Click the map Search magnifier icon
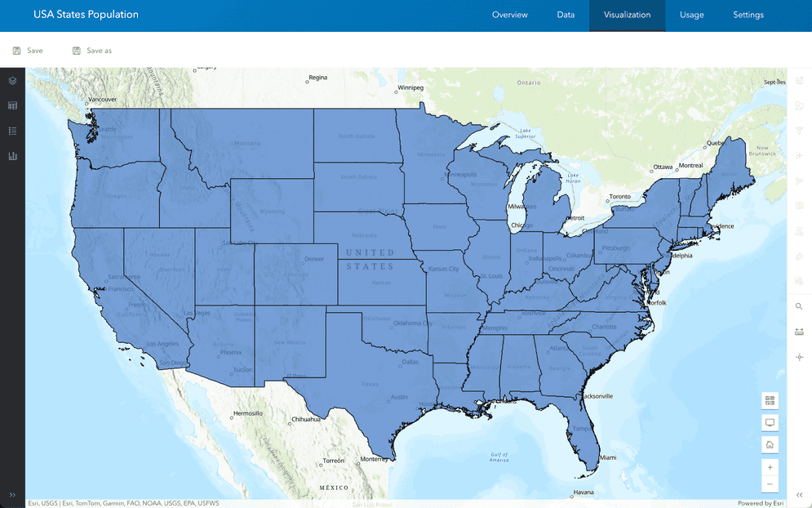 click(x=799, y=306)
